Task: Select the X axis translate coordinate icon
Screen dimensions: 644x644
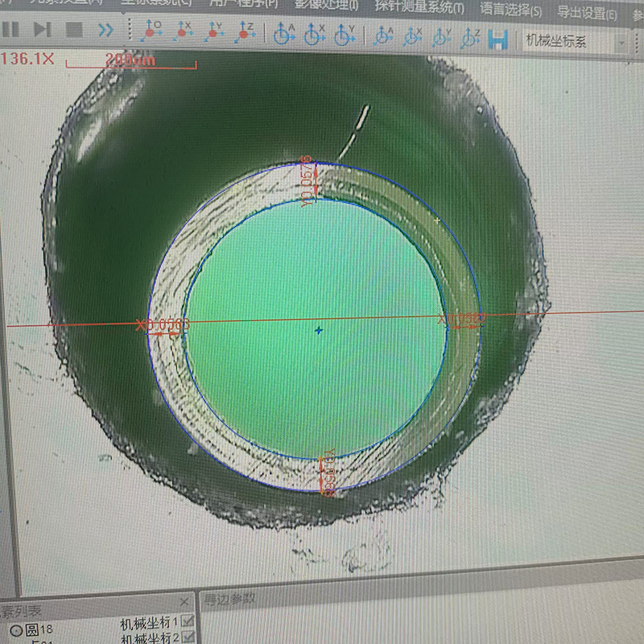Action: (183, 32)
